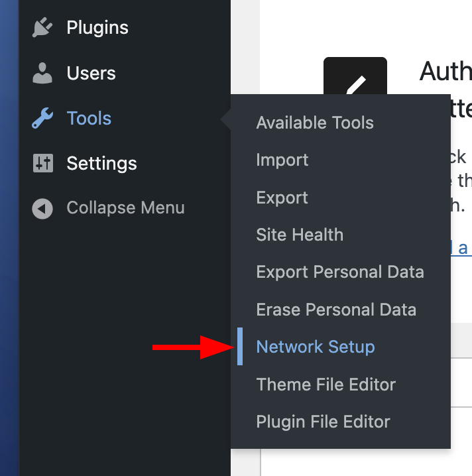Click the Users person icon
The height and width of the screenshot is (476, 472).
(42, 73)
